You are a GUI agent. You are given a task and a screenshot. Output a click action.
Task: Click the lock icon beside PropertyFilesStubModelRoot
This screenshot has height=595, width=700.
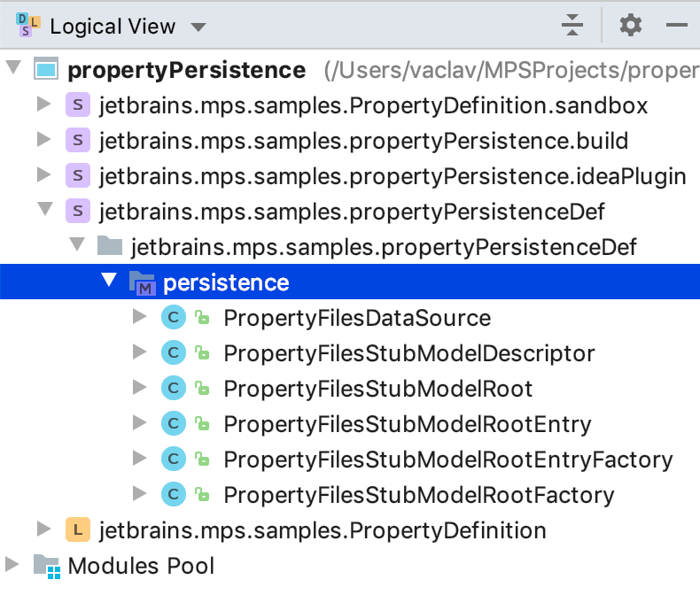(202, 389)
